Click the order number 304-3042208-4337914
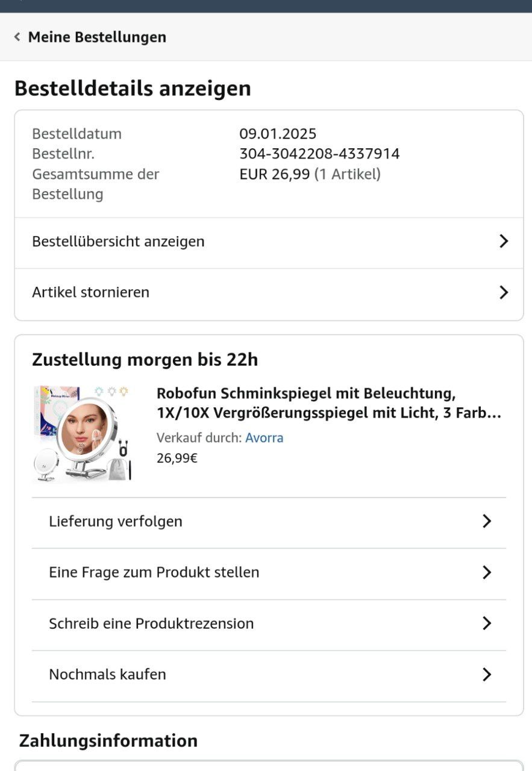 [319, 154]
